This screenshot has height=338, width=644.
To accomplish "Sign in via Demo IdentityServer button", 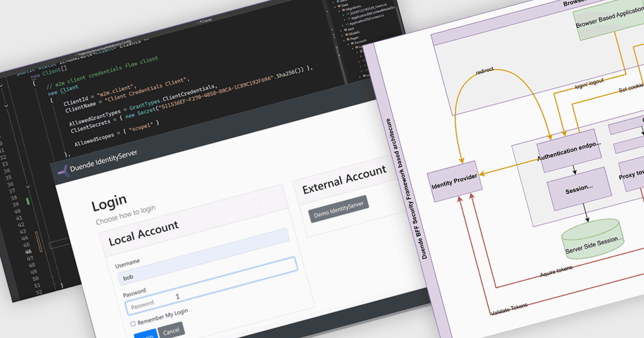I will point(339,209).
